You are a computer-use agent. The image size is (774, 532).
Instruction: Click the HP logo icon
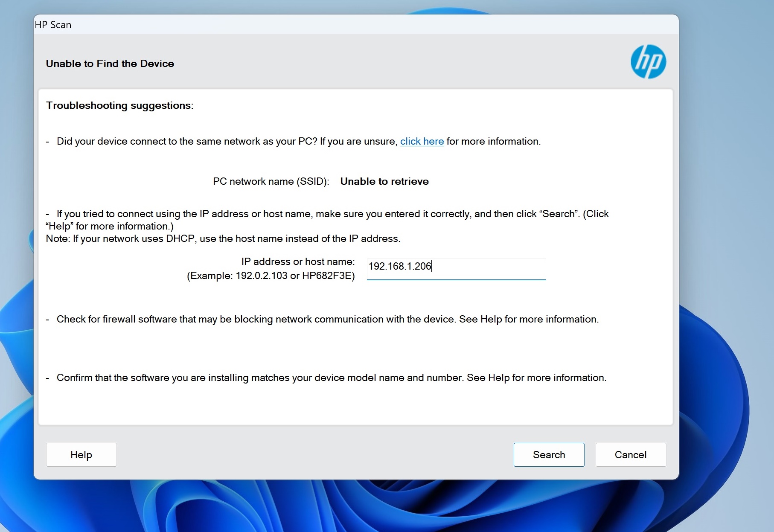point(648,62)
